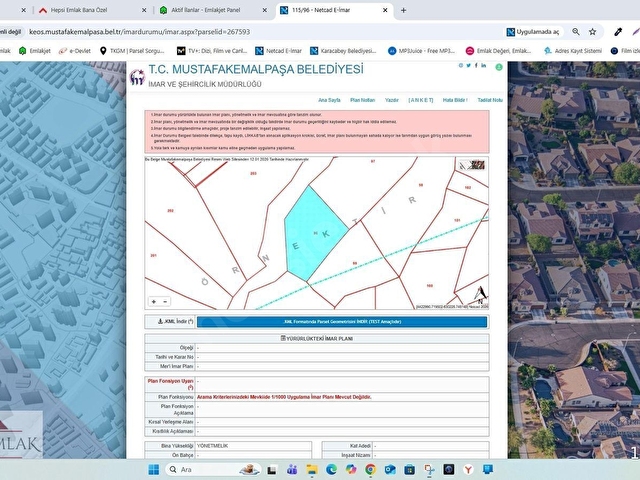Open e-Devlet bookmark
Viewport: 640px width, 480px height.
(75, 51)
